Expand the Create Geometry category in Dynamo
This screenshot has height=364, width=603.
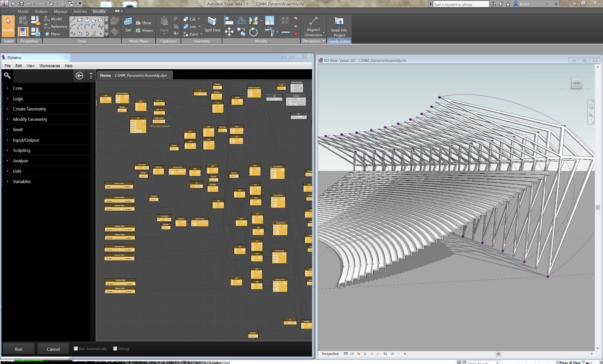[x=30, y=109]
